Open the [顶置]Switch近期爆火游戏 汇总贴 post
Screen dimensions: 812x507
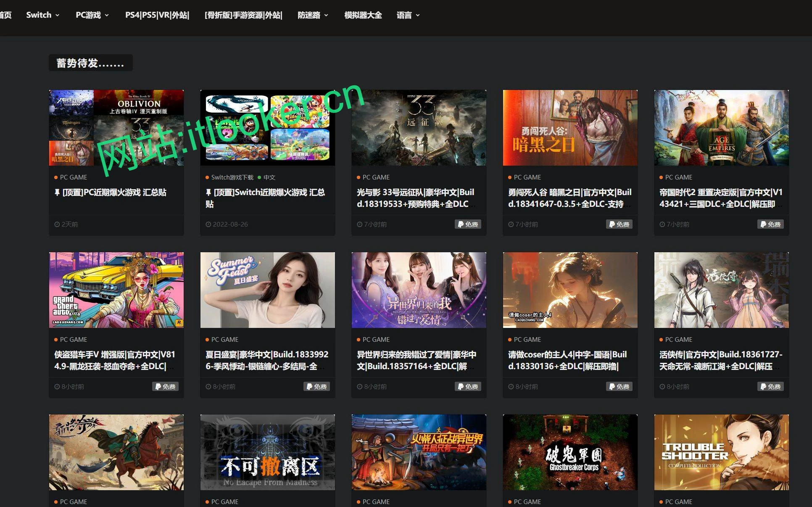[265, 198]
